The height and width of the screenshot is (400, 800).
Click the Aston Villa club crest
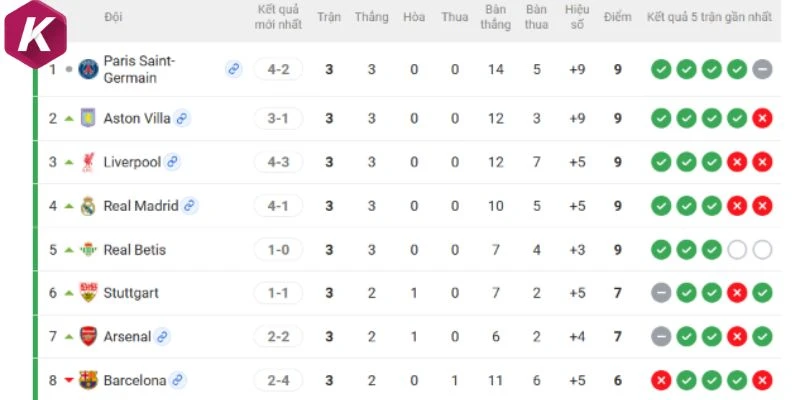88,118
